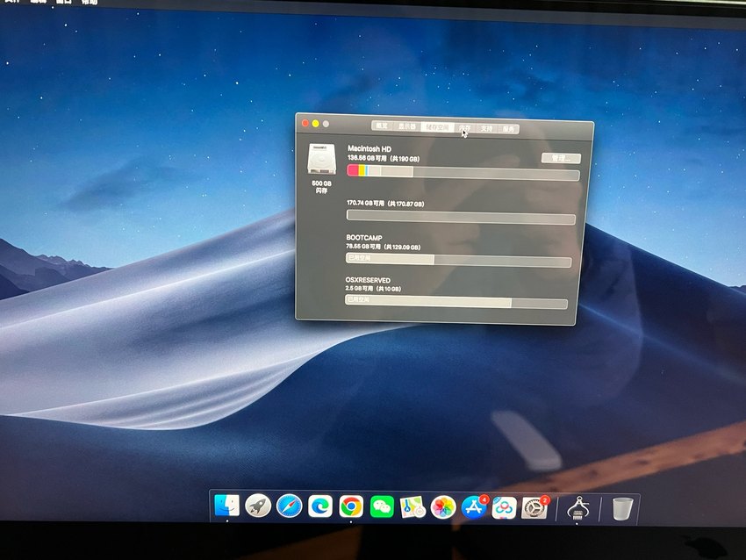The width and height of the screenshot is (746, 560).
Task: Click the Macintosh HD volume name
Action: click(x=369, y=149)
